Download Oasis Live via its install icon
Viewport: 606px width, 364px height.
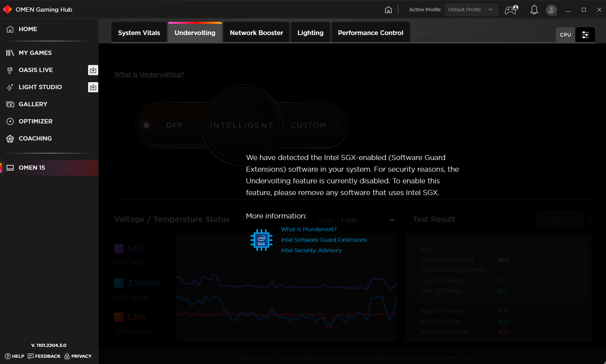(x=93, y=70)
